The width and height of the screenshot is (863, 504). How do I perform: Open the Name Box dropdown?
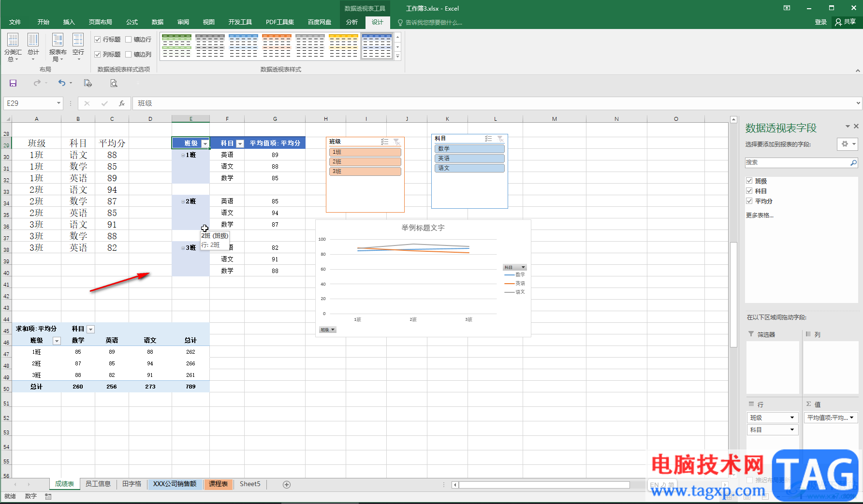59,103
